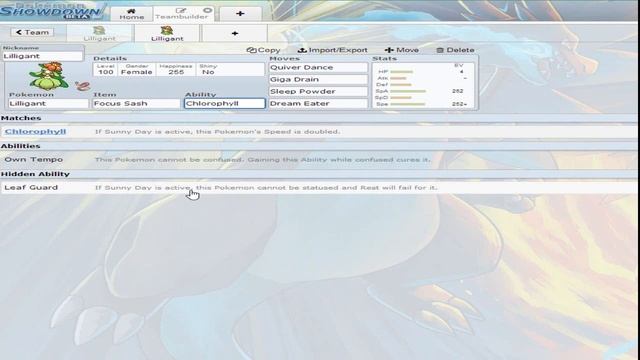Click the Own Tempo description text

pos(263,160)
